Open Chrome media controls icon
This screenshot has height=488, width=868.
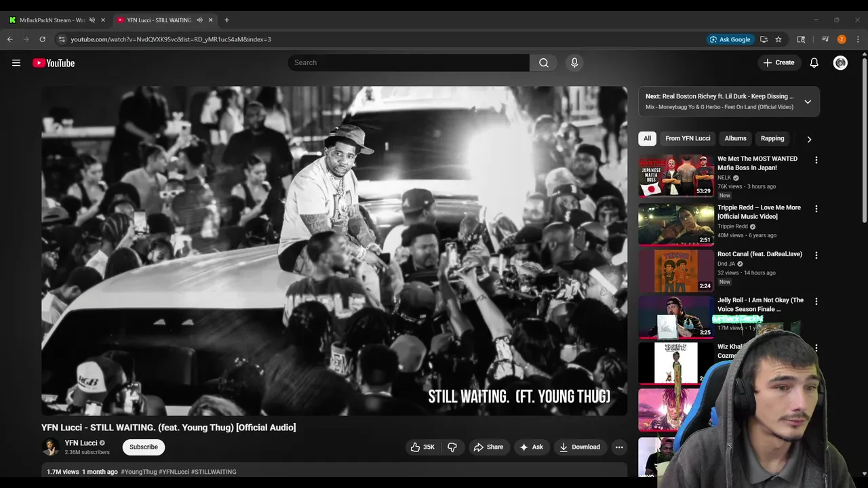click(825, 39)
